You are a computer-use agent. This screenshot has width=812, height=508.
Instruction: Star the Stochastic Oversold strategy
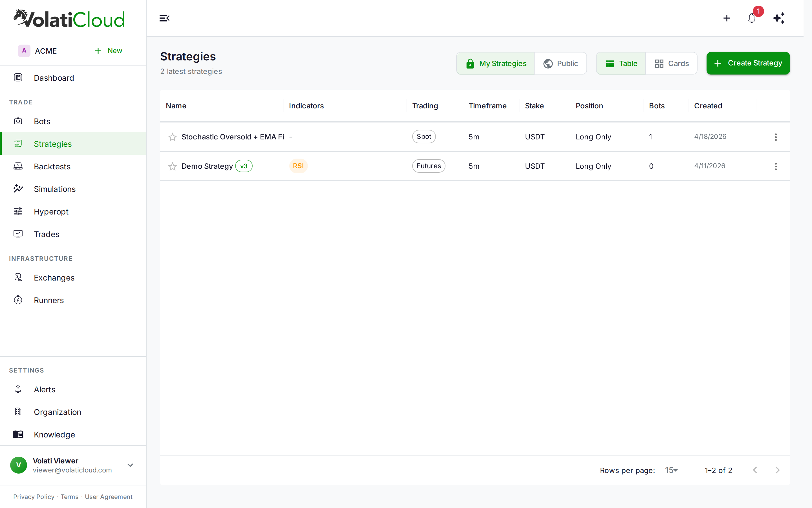pyautogui.click(x=173, y=137)
